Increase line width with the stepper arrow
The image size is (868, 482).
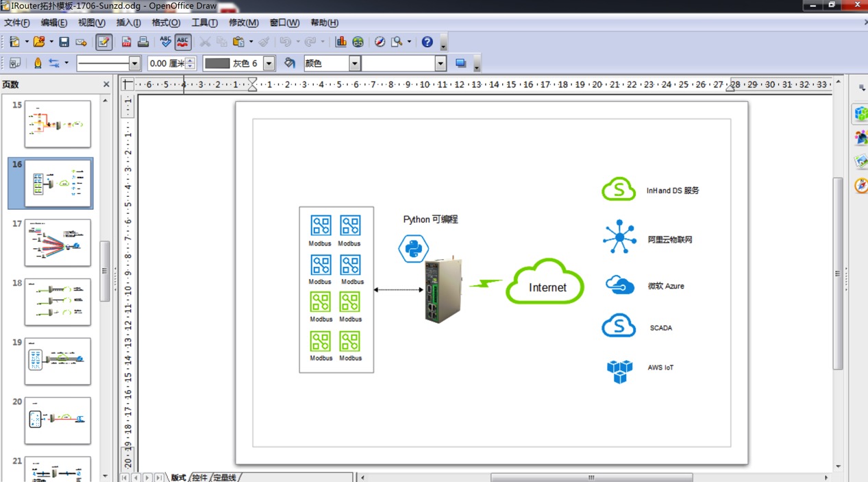(x=190, y=60)
